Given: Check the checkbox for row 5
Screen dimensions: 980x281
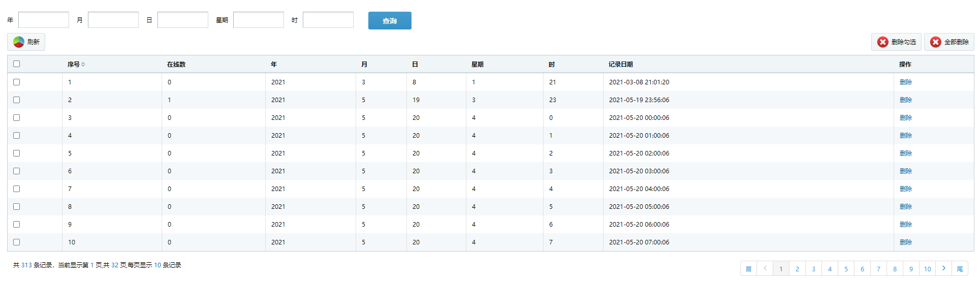Looking at the screenshot, I should (x=16, y=153).
